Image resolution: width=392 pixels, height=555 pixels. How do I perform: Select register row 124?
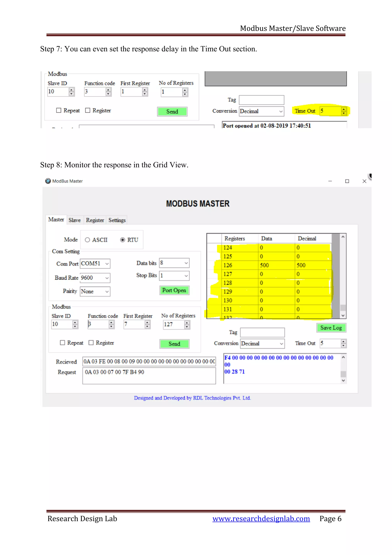point(269,248)
